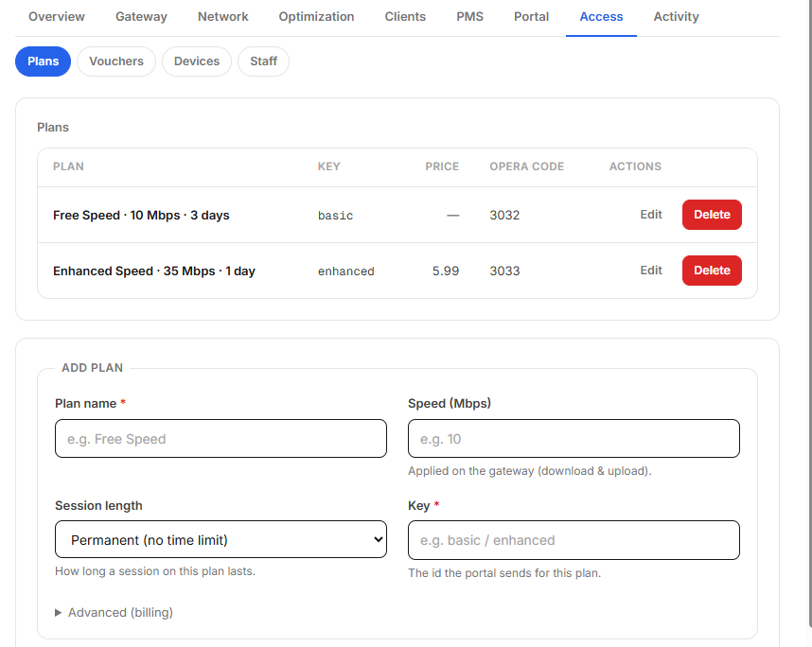Viewport: 812px width, 647px height.
Task: Click the OPERA CODE column header
Action: click(x=526, y=166)
